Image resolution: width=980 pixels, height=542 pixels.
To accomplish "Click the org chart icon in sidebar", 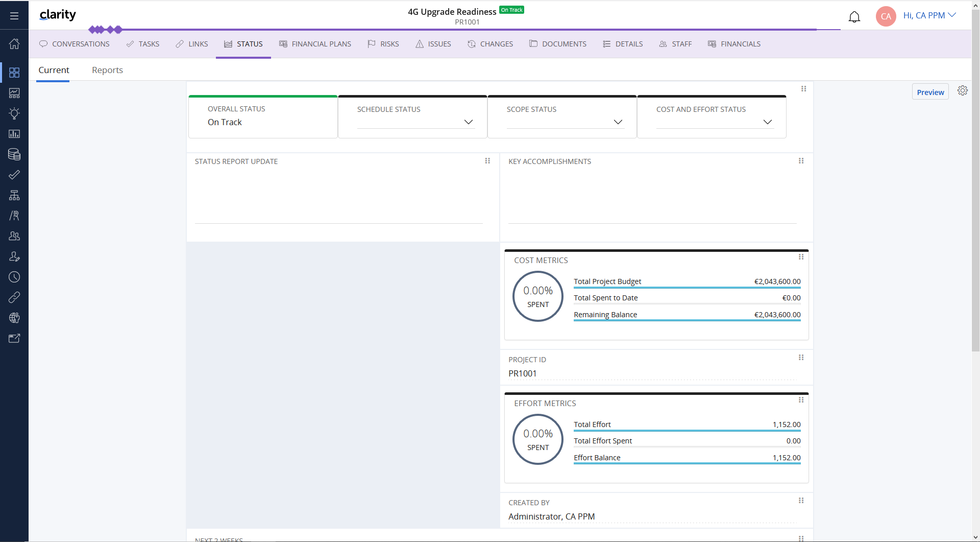I will [14, 195].
